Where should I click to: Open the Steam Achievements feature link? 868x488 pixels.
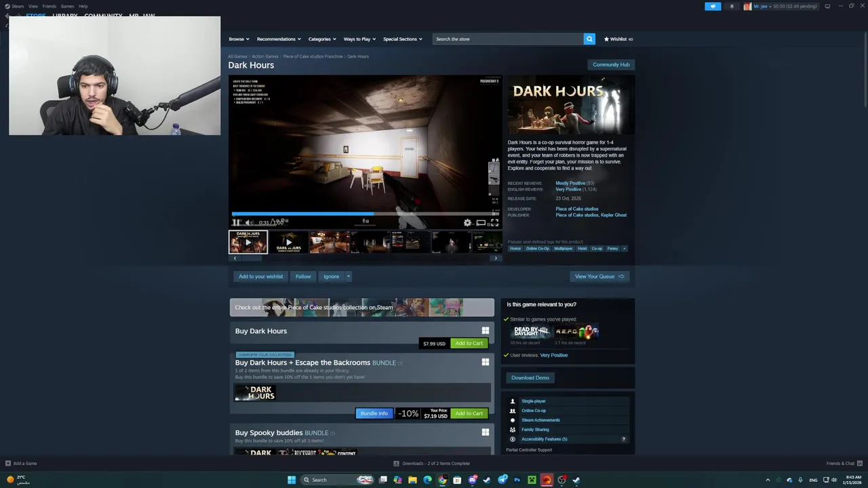(540, 420)
